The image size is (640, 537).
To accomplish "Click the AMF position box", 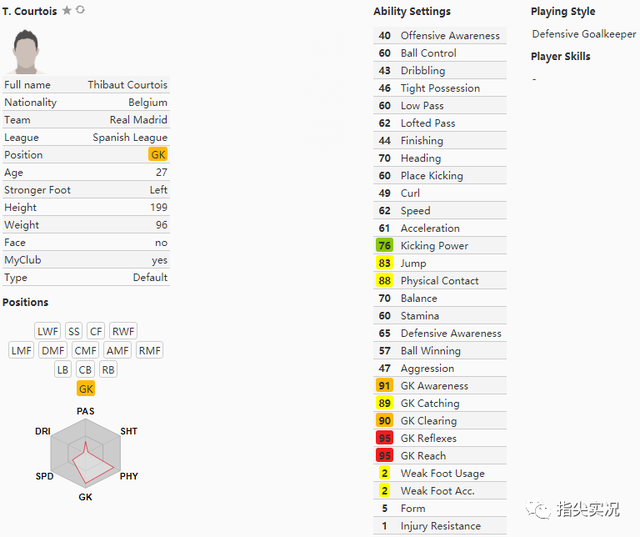I will [x=118, y=351].
